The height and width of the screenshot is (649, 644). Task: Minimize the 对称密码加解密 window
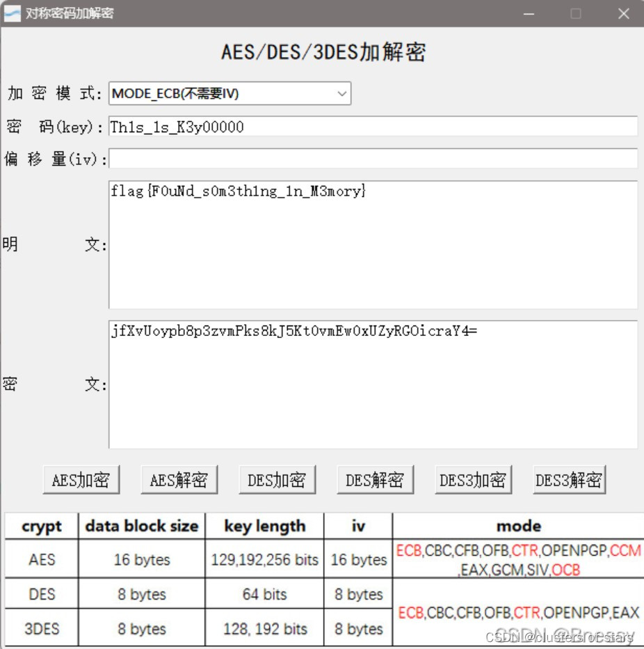pos(529,13)
